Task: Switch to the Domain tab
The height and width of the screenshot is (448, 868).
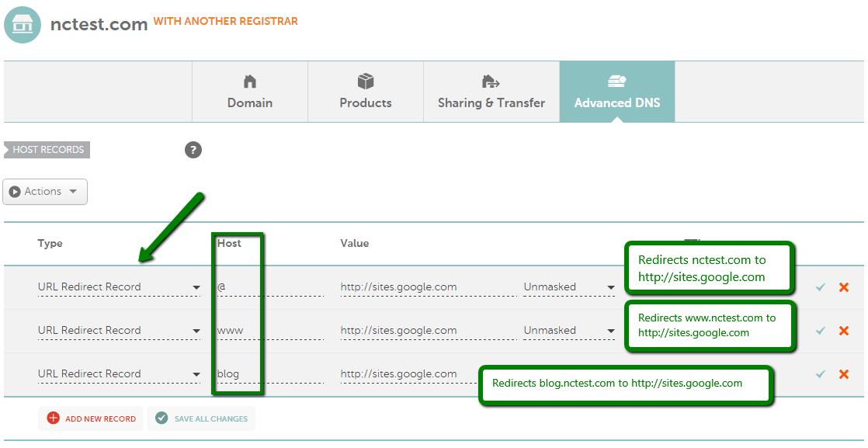Action: pyautogui.click(x=250, y=92)
